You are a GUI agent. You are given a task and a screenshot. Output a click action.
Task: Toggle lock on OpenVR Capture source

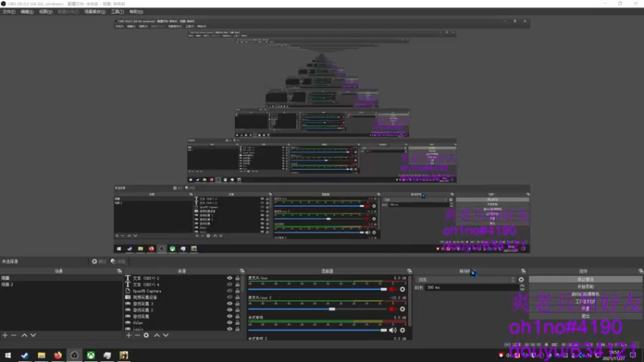(237, 291)
